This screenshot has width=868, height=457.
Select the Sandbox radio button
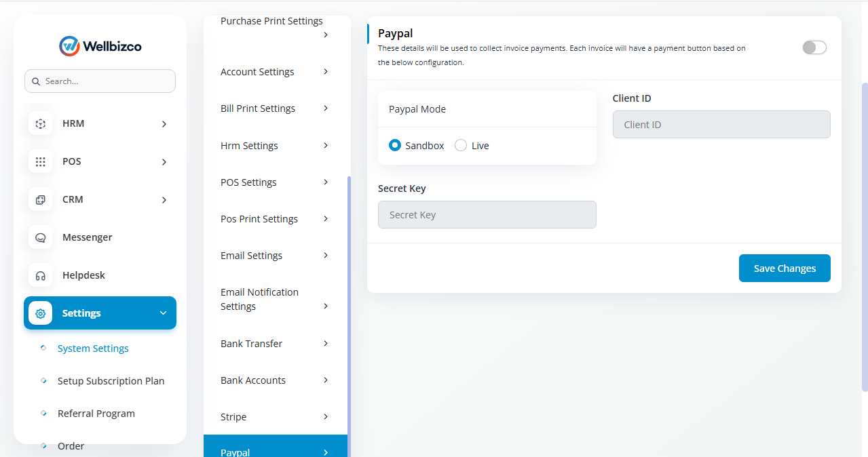[x=395, y=145]
